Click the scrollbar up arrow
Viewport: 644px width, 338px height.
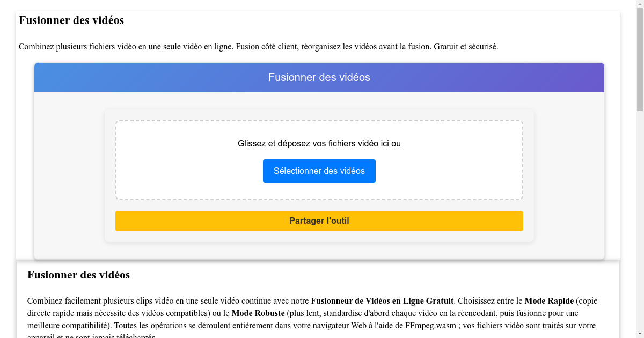(x=640, y=4)
